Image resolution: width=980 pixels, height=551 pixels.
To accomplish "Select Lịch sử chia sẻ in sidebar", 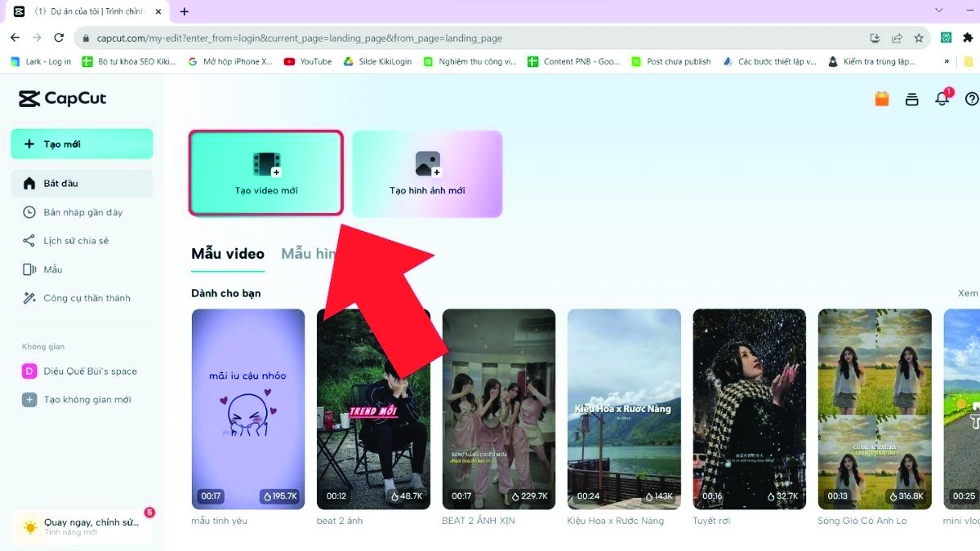I will 75,241.
